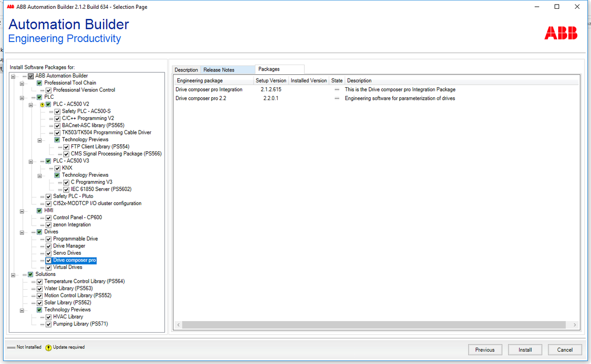Disable FTP Client Library (PS554) package

click(66, 147)
